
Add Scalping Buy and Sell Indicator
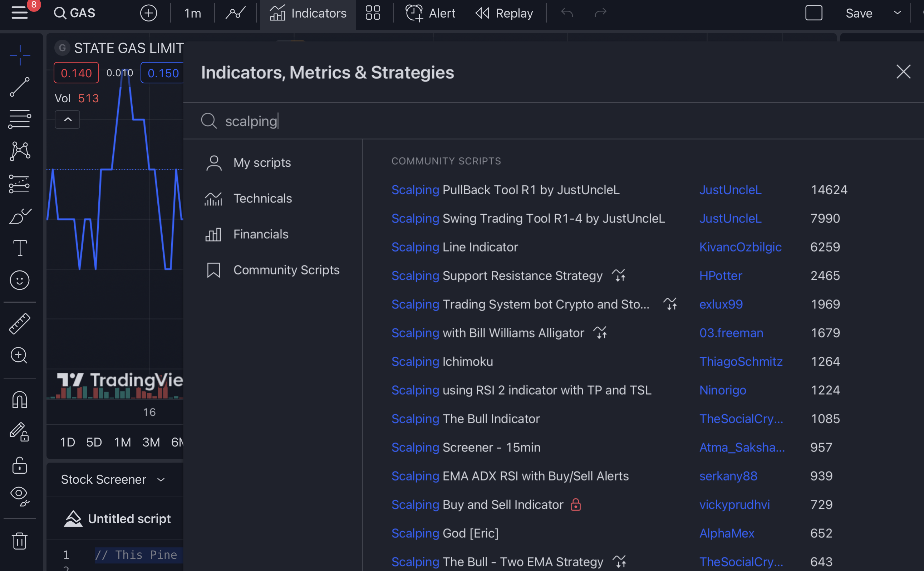pyautogui.click(x=477, y=504)
